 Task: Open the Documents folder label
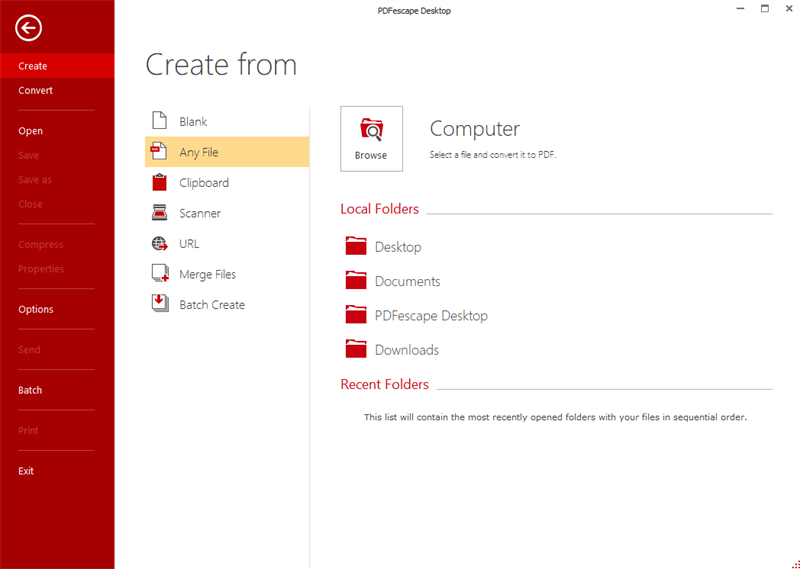tap(407, 281)
